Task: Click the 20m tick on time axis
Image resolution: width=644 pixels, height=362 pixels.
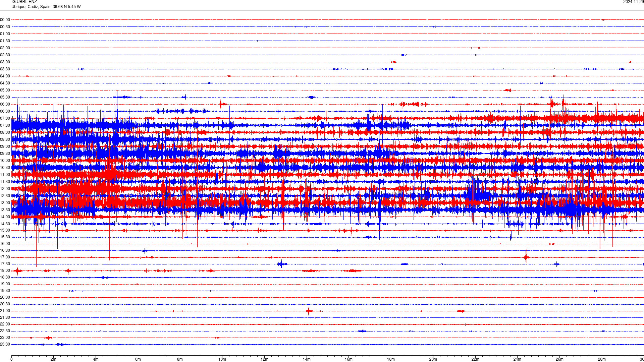Action: click(x=433, y=359)
